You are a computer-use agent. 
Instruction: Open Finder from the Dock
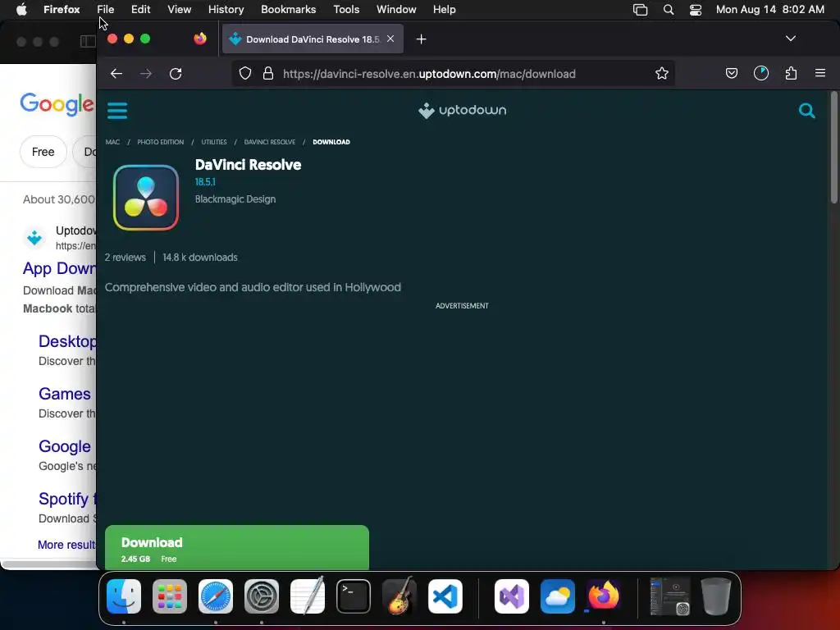[124, 596]
